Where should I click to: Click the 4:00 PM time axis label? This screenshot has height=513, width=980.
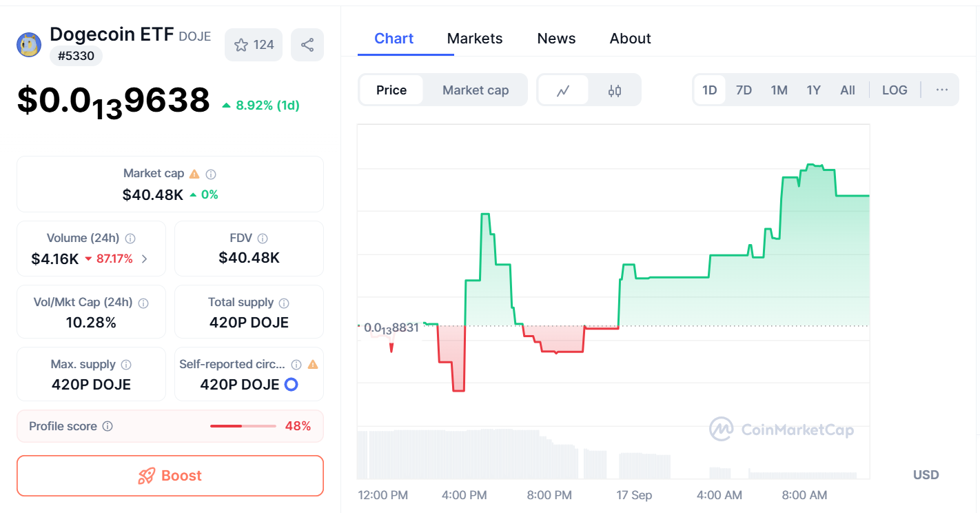pyautogui.click(x=465, y=495)
